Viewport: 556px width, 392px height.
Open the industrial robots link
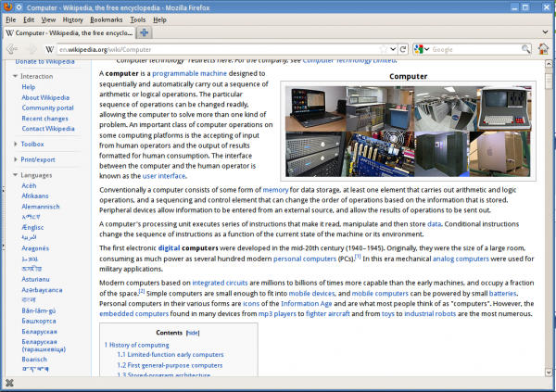tap(430, 314)
